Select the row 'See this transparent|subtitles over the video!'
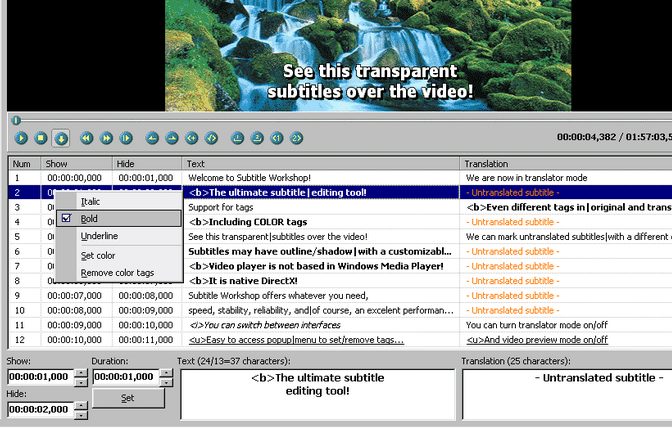Screen dimensions: 672x428 click(x=340, y=236)
